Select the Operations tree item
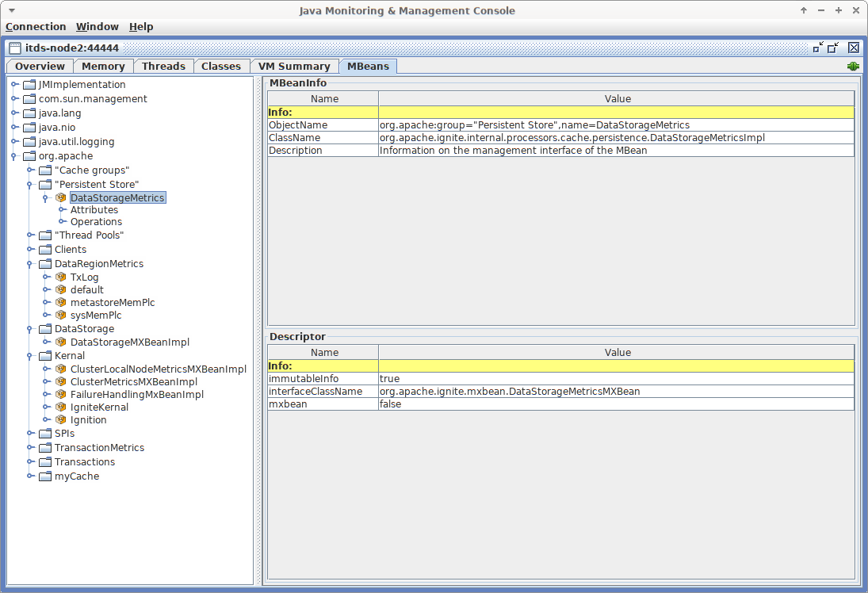This screenshot has height=593, width=868. [96, 222]
